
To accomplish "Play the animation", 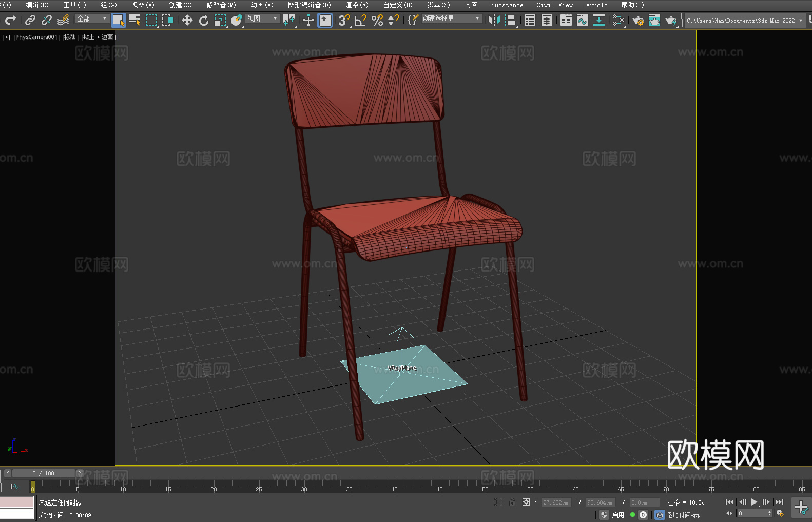I will pos(755,502).
